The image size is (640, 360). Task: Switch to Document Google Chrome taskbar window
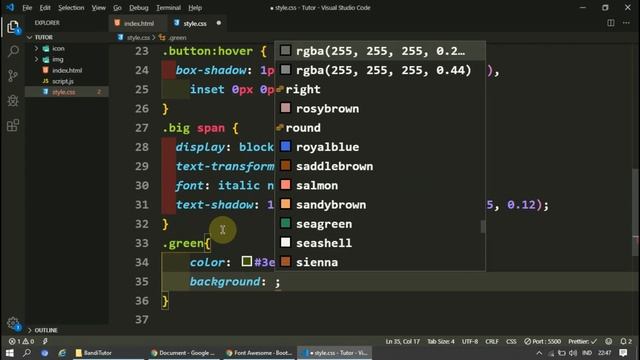pyautogui.click(x=182, y=353)
